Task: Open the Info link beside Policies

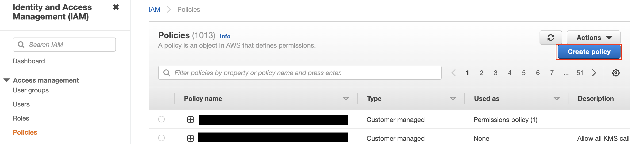Action: pos(225,36)
